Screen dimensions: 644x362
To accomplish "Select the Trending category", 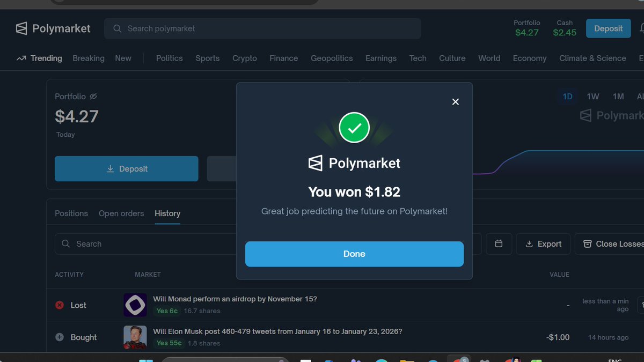I will (x=46, y=58).
